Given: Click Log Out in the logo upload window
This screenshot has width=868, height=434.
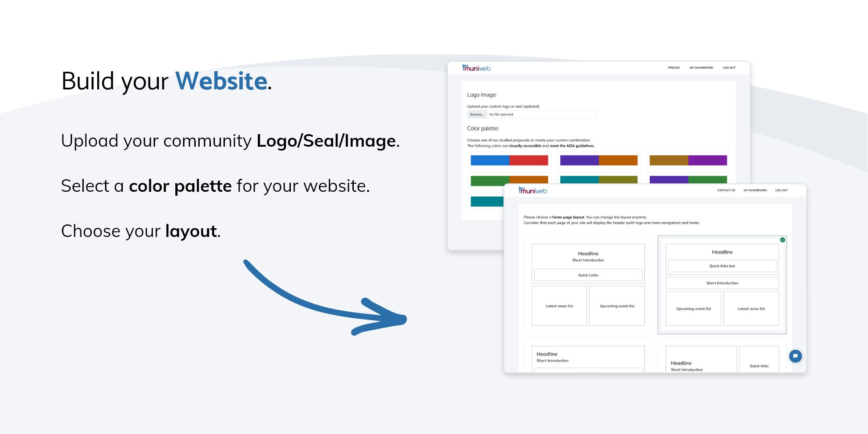Looking at the screenshot, I should coord(729,68).
